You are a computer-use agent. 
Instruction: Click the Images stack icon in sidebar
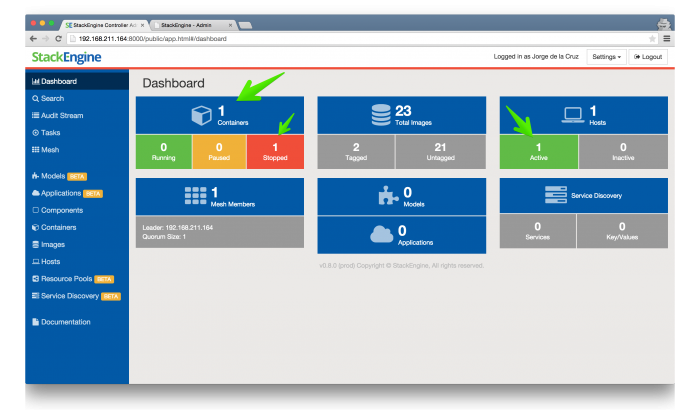36,244
